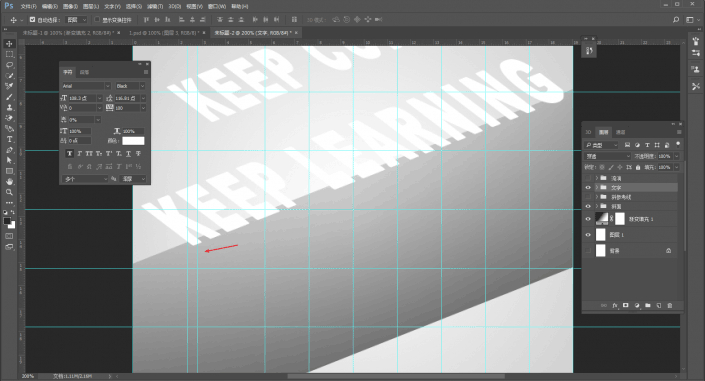The height and width of the screenshot is (381, 705).
Task: Expand the 文字 layer group
Action: coord(597,188)
